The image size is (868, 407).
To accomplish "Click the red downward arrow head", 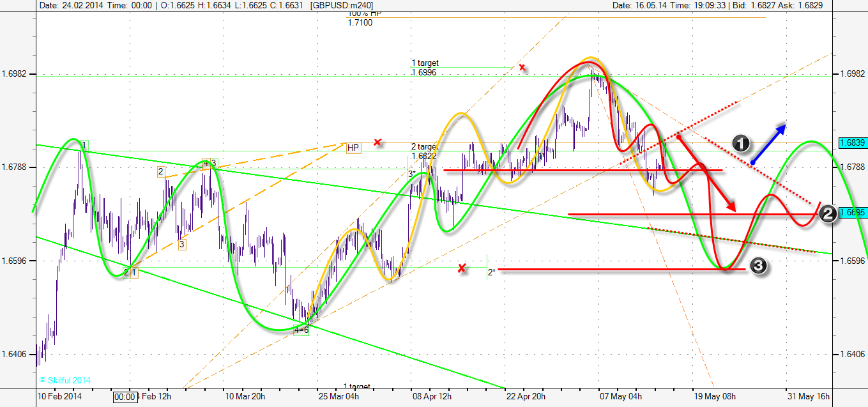I will pos(732,206).
